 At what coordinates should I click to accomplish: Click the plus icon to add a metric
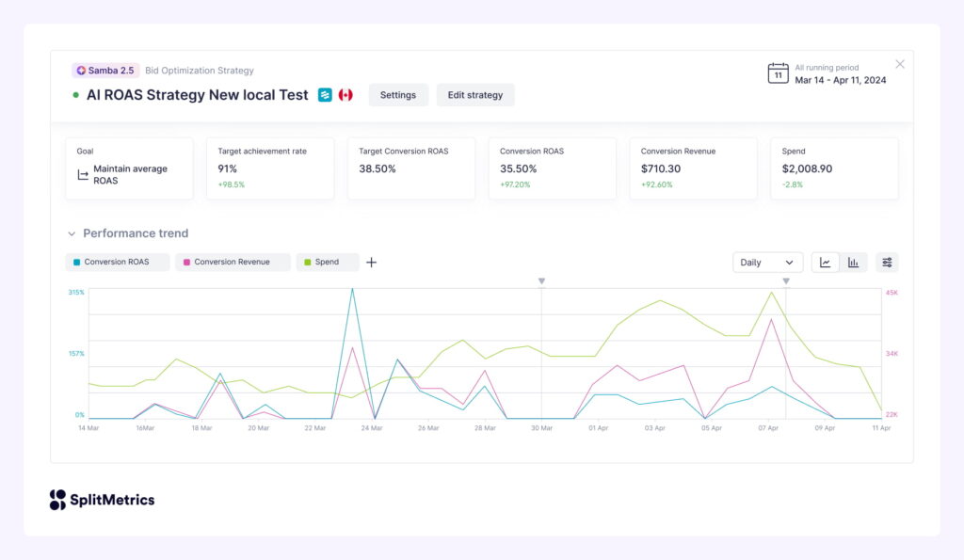[x=371, y=262]
